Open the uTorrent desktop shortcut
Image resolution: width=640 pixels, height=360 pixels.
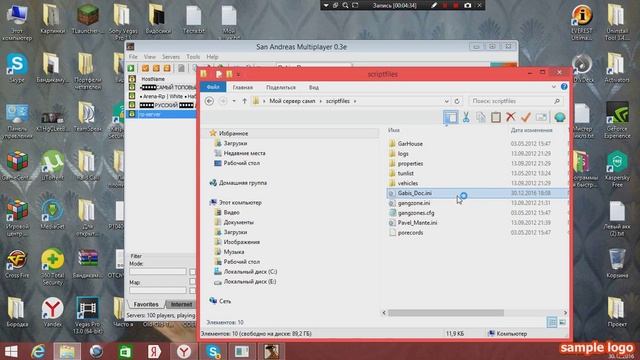click(x=52, y=165)
